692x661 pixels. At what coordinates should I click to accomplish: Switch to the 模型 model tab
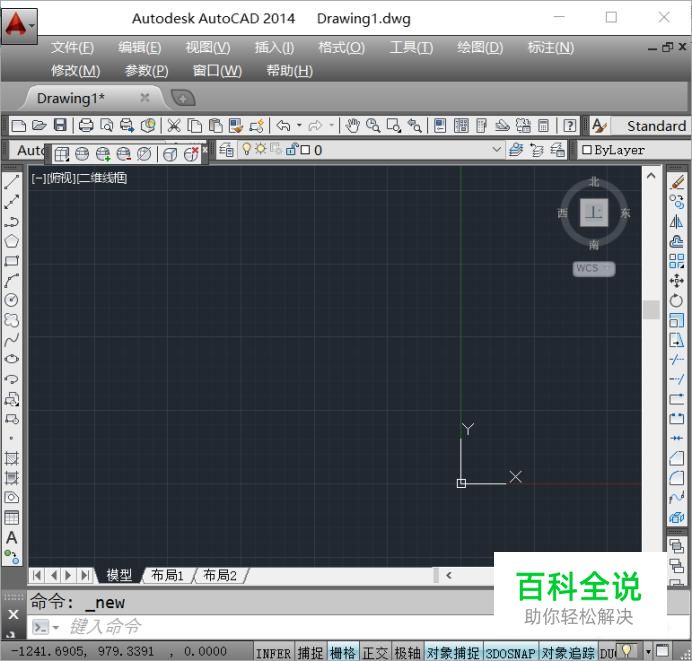pos(119,575)
